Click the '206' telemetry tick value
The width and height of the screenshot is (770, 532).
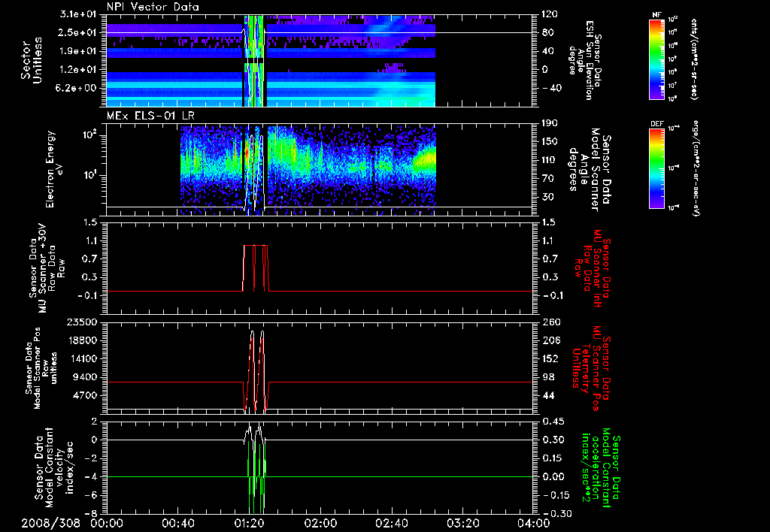point(550,340)
